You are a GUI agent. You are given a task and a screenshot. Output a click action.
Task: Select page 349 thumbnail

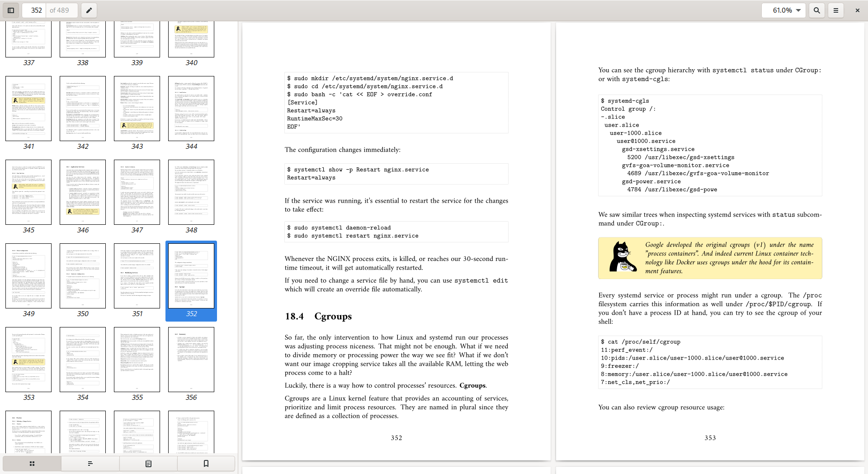pyautogui.click(x=28, y=276)
